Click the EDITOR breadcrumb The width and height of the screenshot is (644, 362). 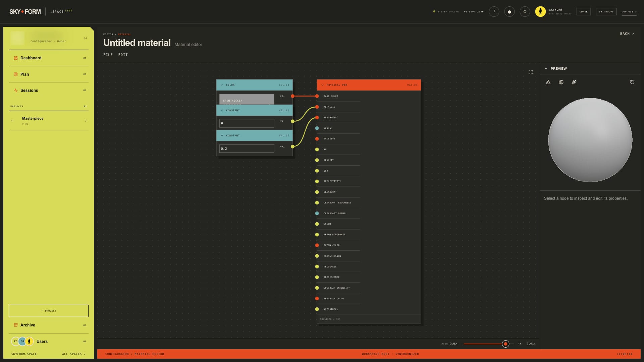pyautogui.click(x=108, y=35)
